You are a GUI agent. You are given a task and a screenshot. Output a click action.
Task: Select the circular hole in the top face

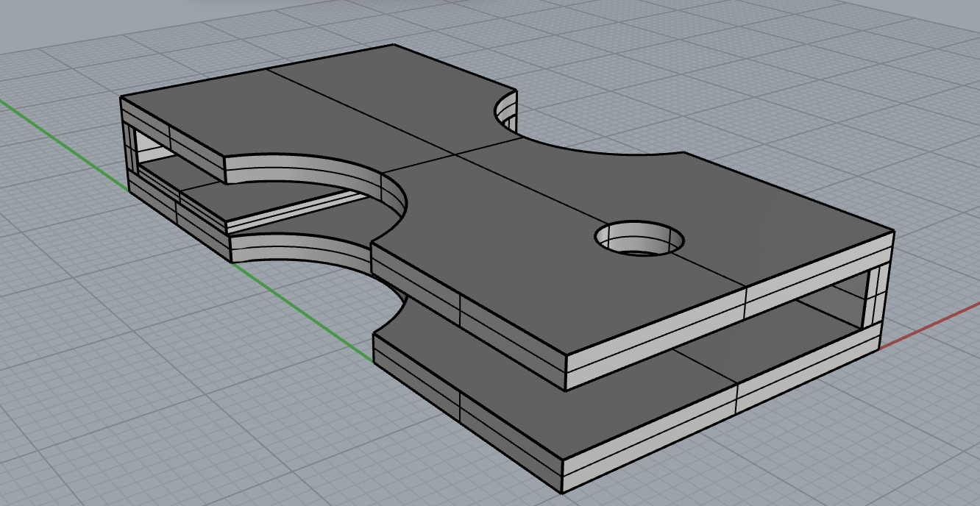(x=639, y=238)
